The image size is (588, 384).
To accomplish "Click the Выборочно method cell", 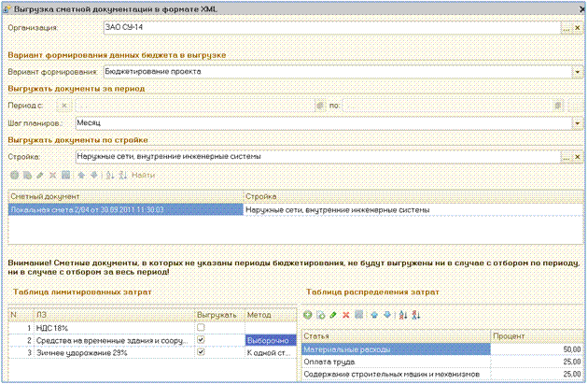I will (269, 342).
